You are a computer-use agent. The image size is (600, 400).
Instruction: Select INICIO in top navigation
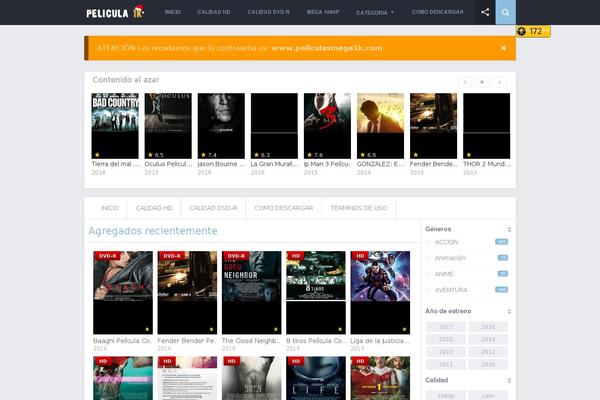pos(172,12)
